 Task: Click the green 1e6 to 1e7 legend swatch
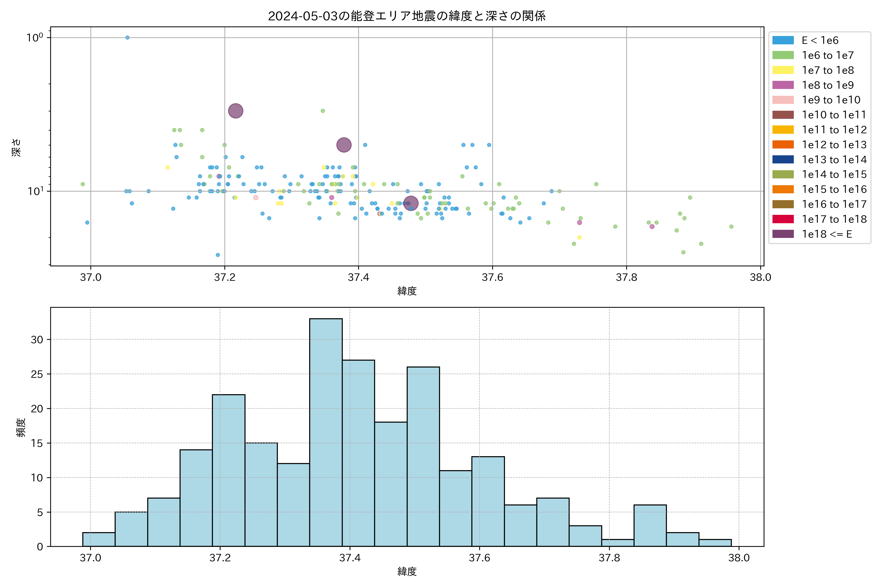[783, 55]
